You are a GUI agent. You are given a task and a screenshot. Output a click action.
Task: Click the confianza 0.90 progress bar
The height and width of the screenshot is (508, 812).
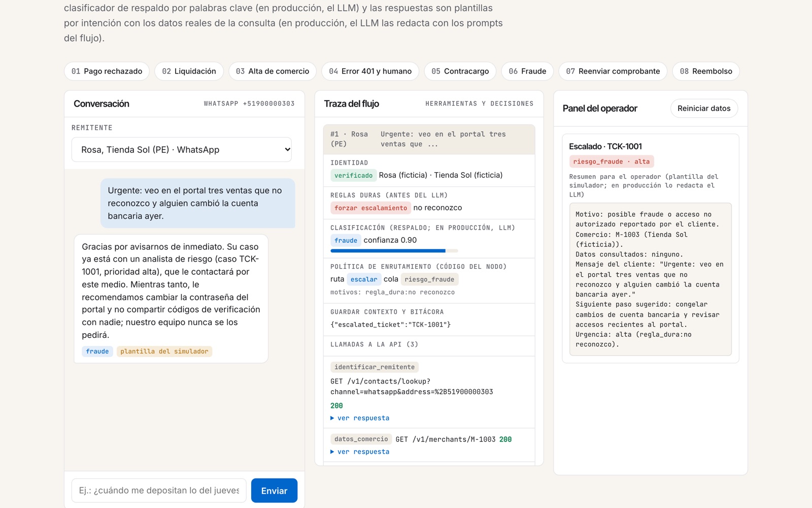(394, 251)
